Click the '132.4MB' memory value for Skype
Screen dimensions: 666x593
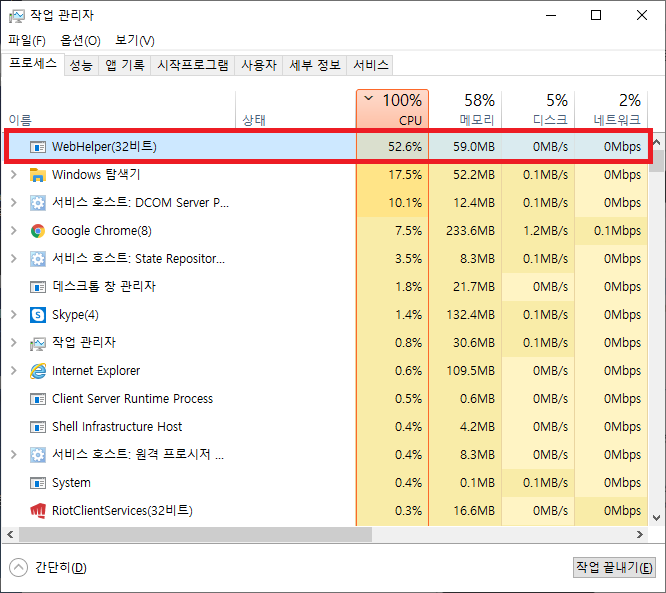(x=471, y=315)
